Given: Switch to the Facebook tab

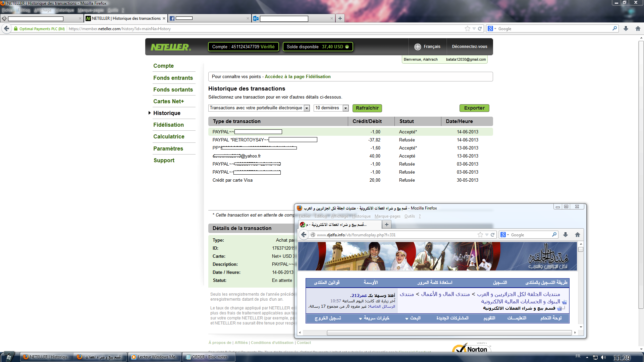Looking at the screenshot, I should click(210, 18).
